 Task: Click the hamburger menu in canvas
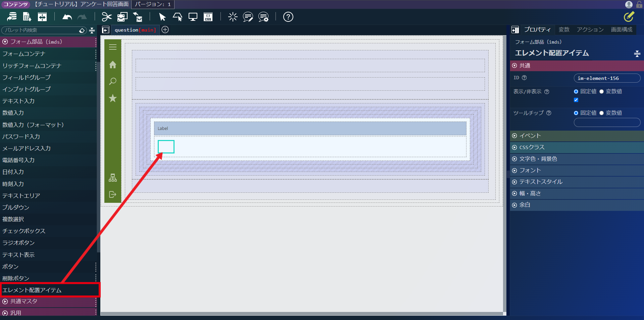coord(113,47)
